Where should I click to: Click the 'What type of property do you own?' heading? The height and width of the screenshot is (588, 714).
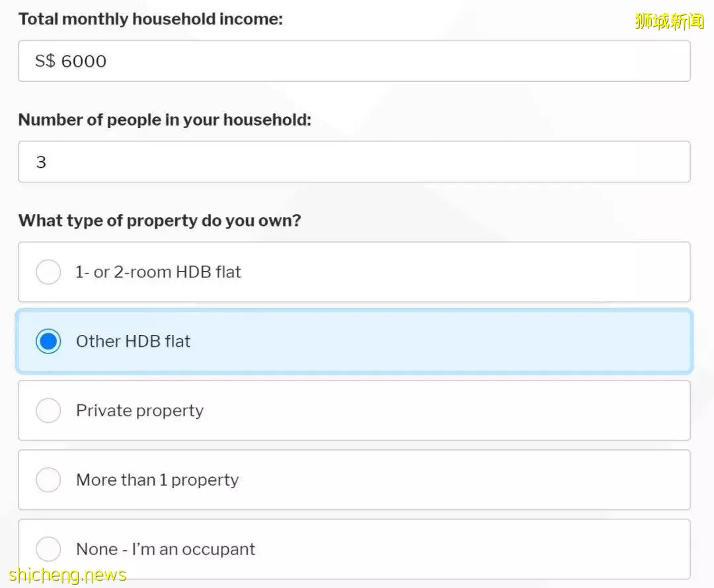click(160, 221)
